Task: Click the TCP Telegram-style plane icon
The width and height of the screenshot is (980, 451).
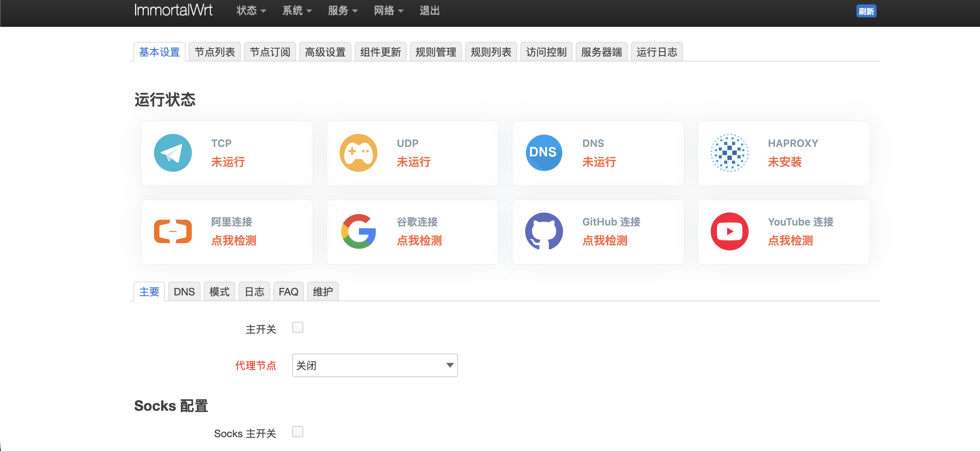Action: pyautogui.click(x=173, y=153)
